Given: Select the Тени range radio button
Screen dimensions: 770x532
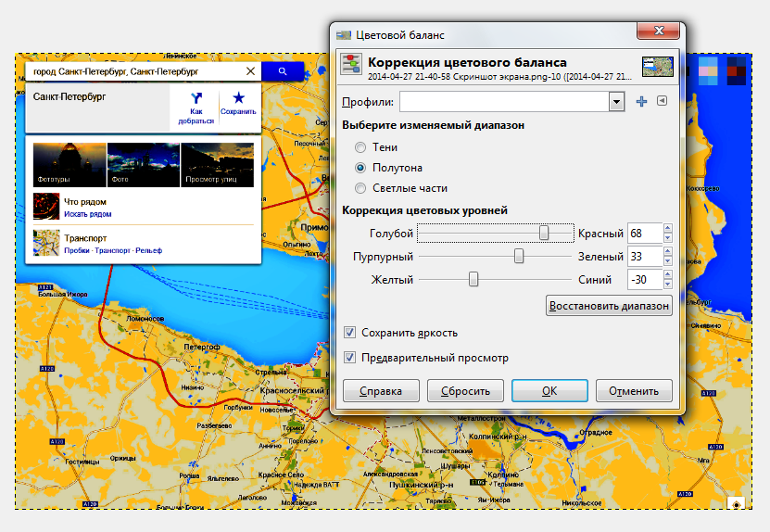Looking at the screenshot, I should pyautogui.click(x=360, y=147).
